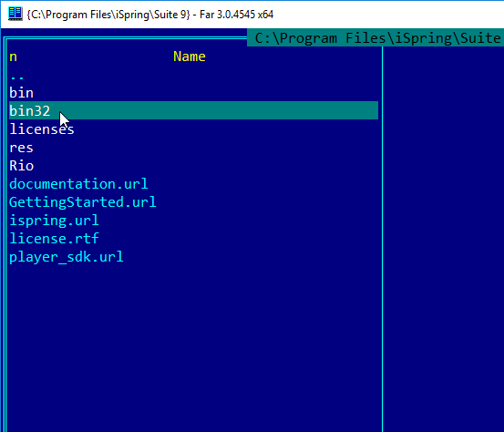Screen dimensions: 504x432
Task: Click the Far Manager title bar icon
Action: pos(15,15)
